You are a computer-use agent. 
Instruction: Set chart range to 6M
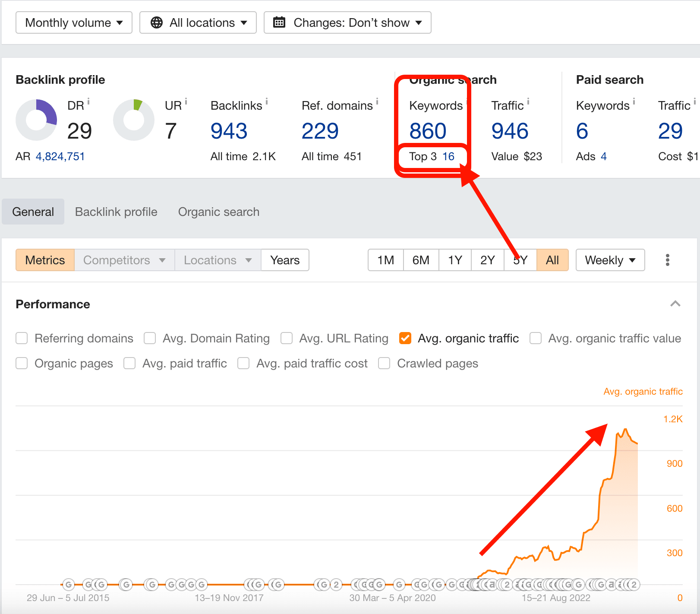pos(421,260)
